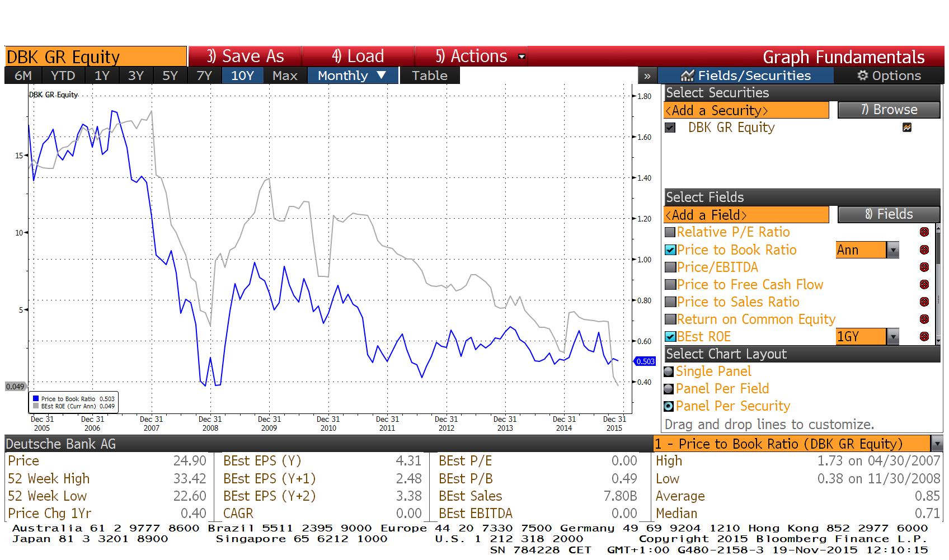Image resolution: width=949 pixels, height=560 pixels.
Task: Click the Return on Common Equity label
Action: point(756,319)
